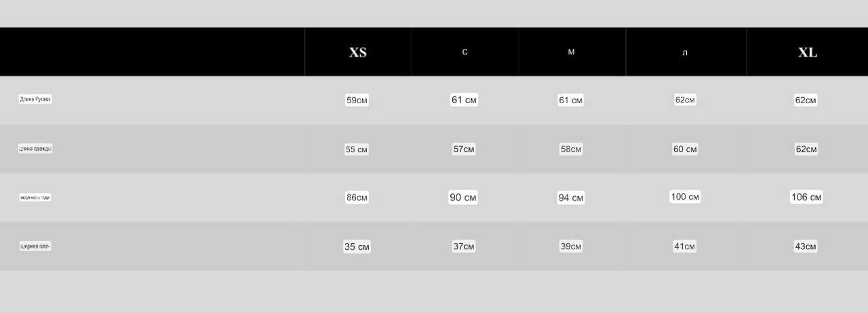Image resolution: width=868 pixels, height=313 pixels.
Task: Click the "с" size column header
Action: (465, 52)
